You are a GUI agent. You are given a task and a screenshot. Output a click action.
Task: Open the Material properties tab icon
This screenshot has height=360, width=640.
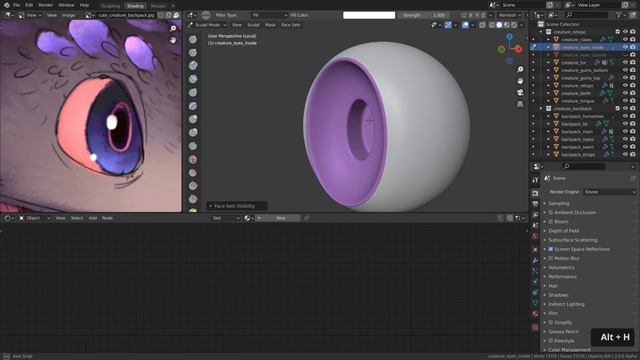[x=535, y=313]
